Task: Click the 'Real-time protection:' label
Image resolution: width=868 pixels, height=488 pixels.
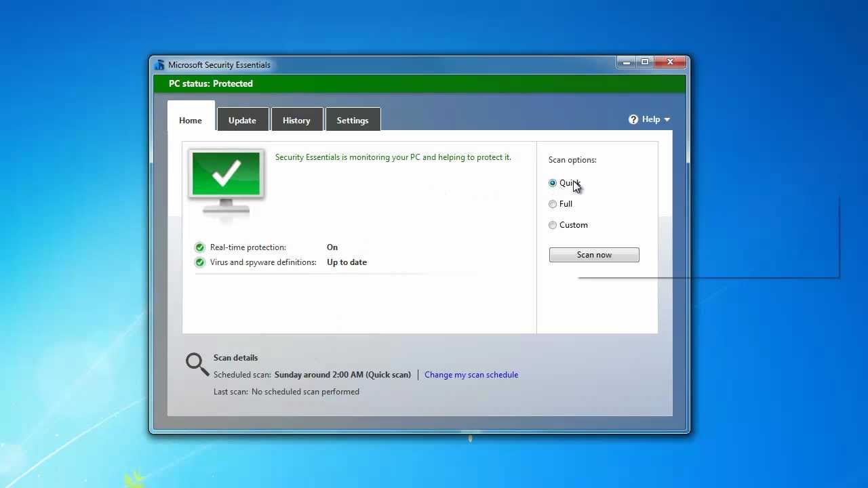Action: click(248, 247)
